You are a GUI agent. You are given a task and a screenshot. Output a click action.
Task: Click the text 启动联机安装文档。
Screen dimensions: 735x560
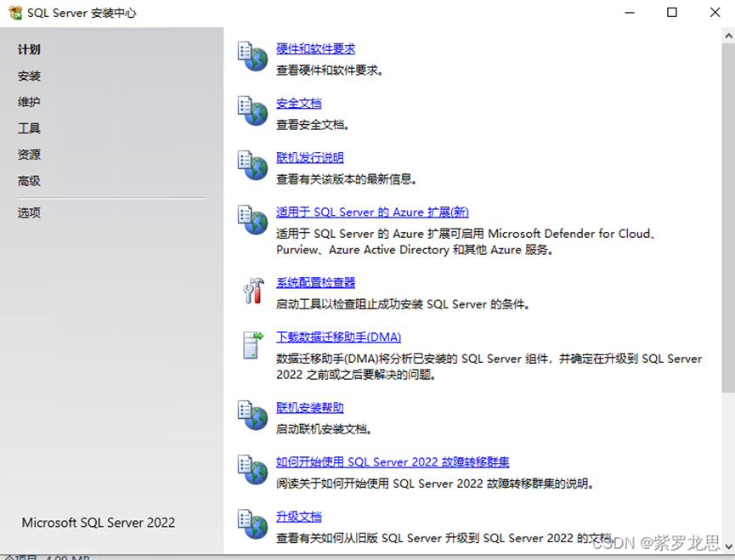324,429
